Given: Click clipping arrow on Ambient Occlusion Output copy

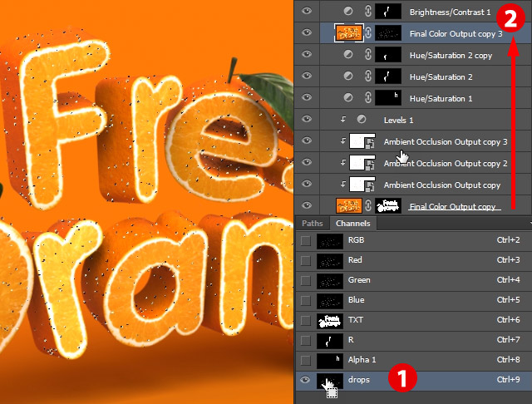Looking at the screenshot, I should tap(343, 184).
